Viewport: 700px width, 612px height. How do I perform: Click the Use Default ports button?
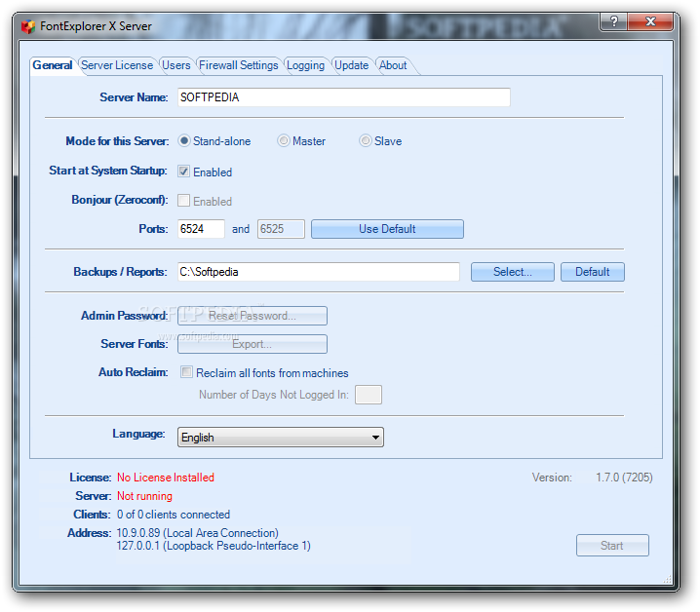coord(387,229)
